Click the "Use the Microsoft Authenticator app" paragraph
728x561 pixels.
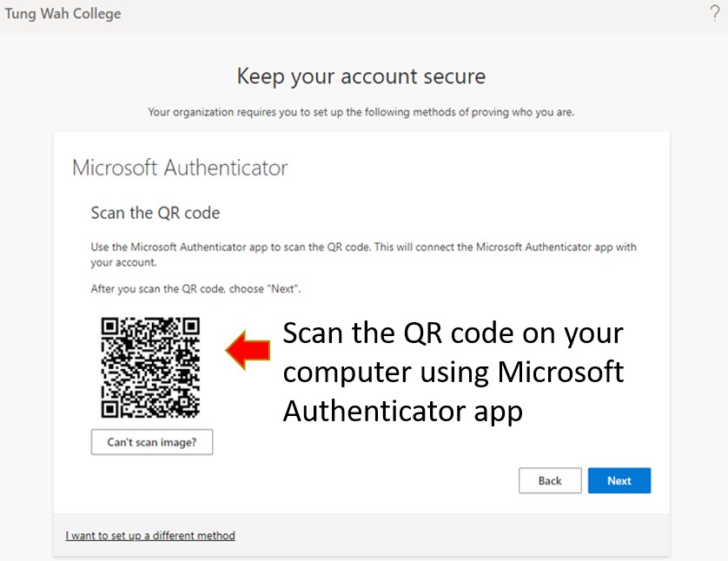(x=363, y=254)
